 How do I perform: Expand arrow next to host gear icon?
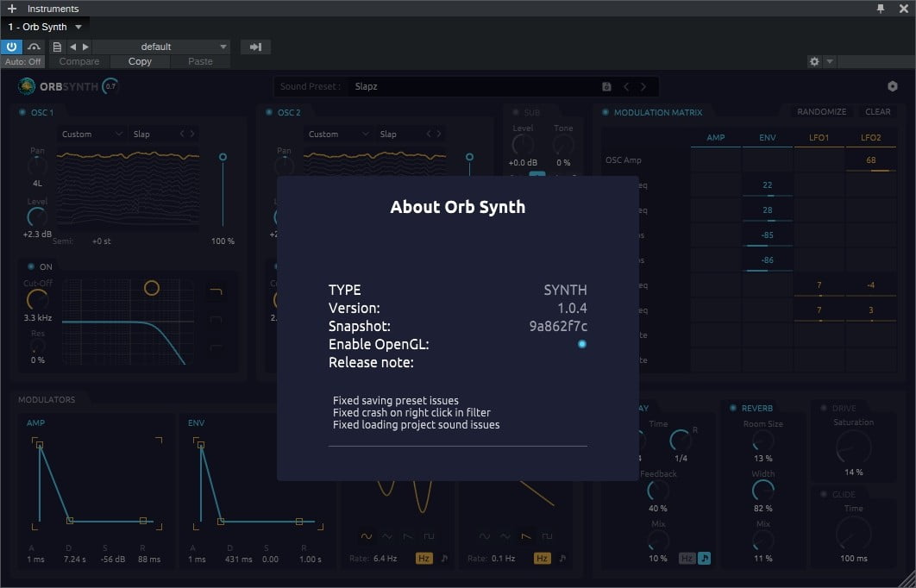pos(830,61)
